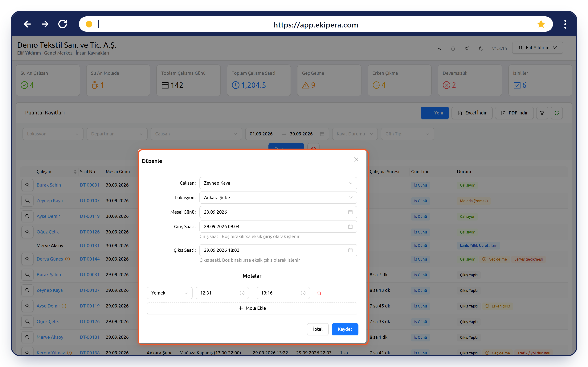
Task: Open notifications bell icon
Action: [x=453, y=48]
